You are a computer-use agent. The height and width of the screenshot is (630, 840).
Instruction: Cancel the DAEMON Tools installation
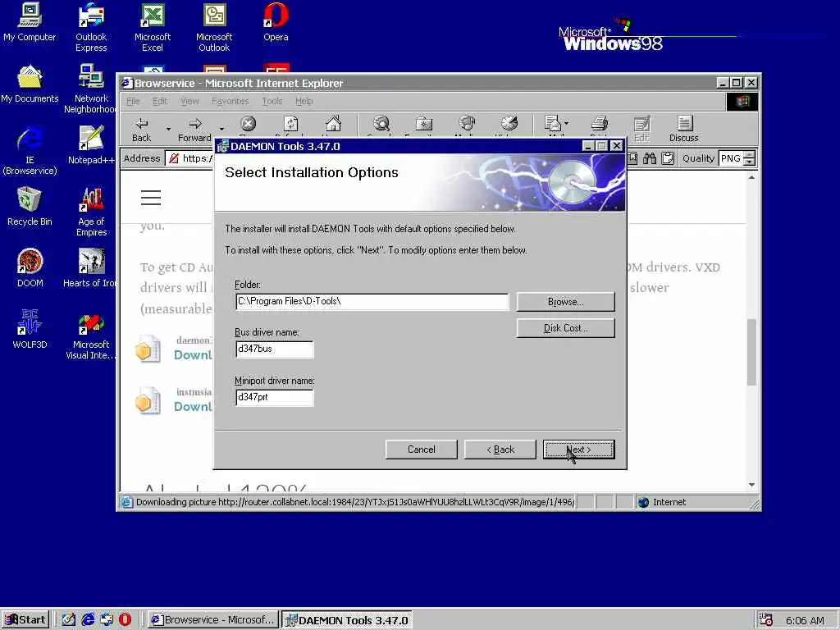(421, 450)
